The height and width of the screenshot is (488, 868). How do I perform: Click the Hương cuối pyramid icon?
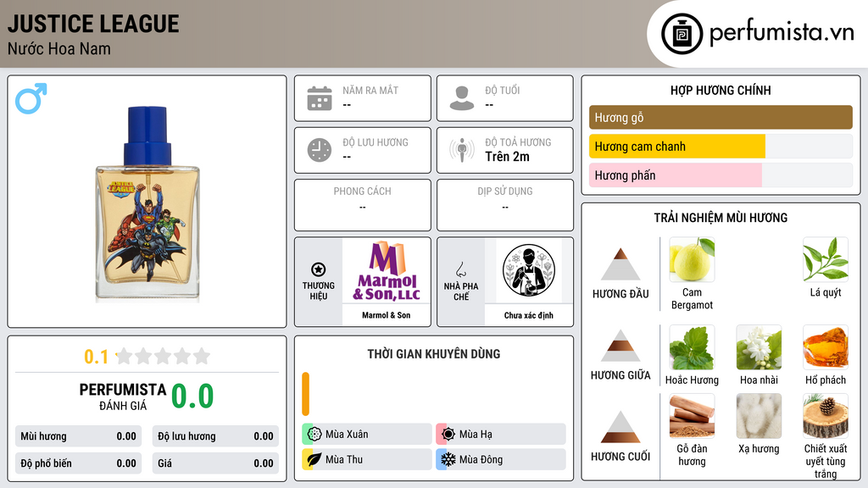tap(620, 427)
